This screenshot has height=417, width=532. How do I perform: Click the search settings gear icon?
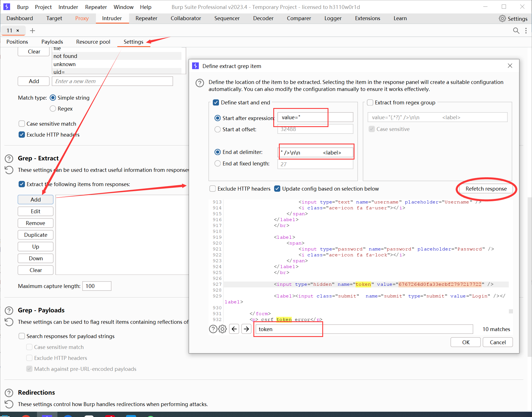pyautogui.click(x=222, y=329)
